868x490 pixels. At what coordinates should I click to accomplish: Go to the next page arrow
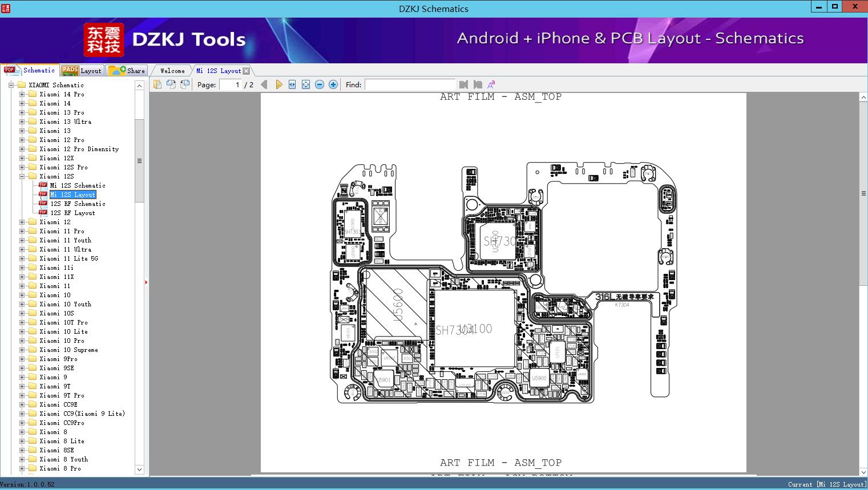point(278,84)
